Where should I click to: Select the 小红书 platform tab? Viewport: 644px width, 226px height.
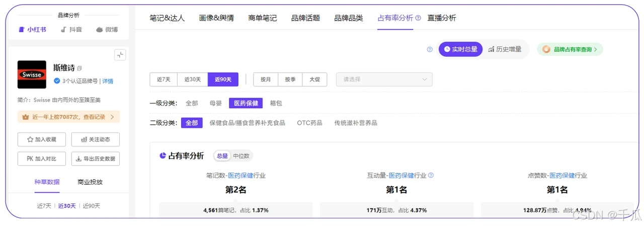pos(32,30)
